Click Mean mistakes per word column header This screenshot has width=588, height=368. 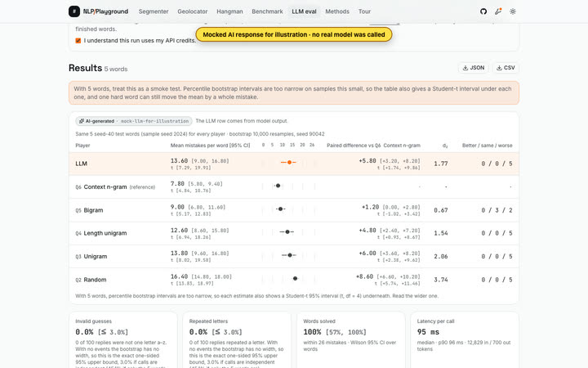210,146
